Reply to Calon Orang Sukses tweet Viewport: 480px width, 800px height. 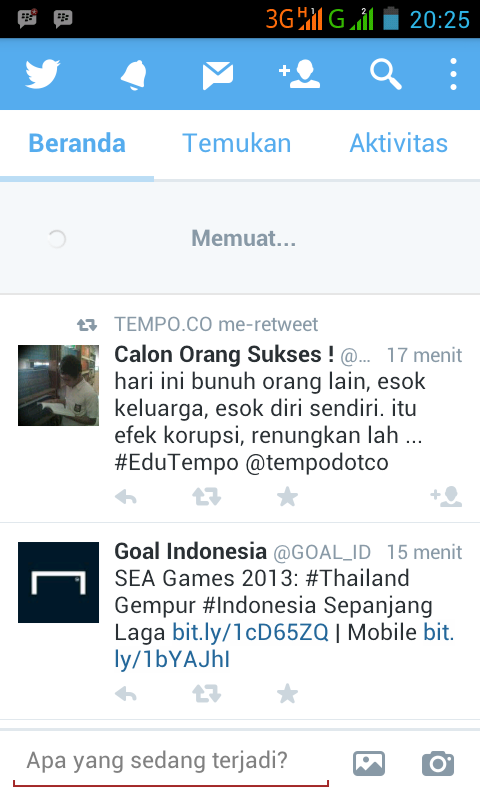pyautogui.click(x=125, y=496)
